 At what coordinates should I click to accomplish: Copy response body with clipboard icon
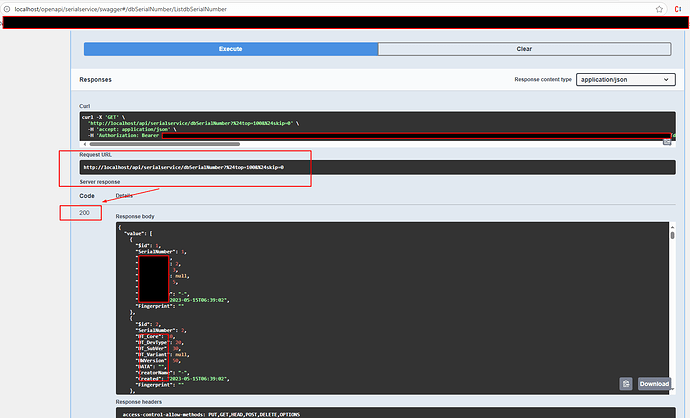tap(625, 383)
